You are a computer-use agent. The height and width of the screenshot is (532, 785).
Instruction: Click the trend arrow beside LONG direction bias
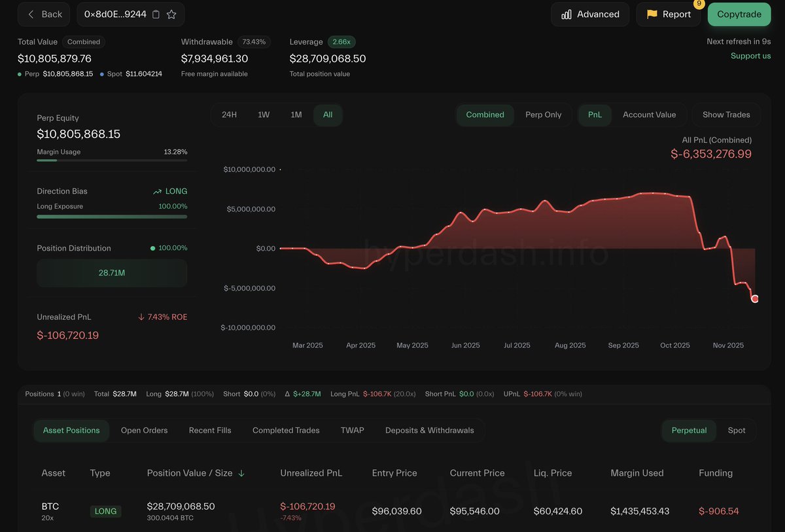(x=158, y=191)
